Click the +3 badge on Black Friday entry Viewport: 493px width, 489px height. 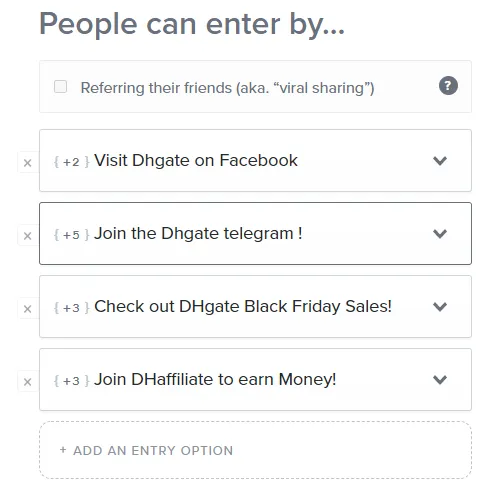pyautogui.click(x=71, y=308)
